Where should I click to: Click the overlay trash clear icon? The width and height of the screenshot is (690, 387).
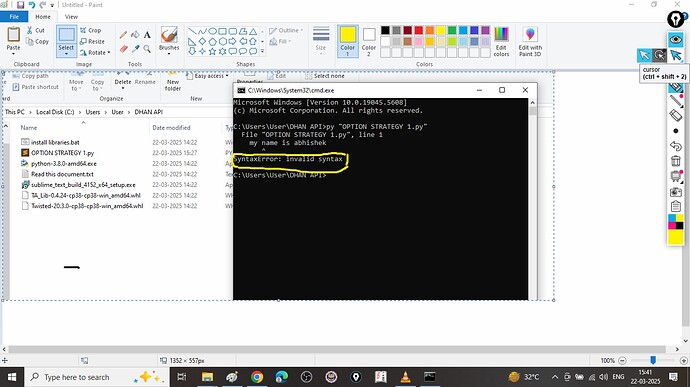point(675,161)
